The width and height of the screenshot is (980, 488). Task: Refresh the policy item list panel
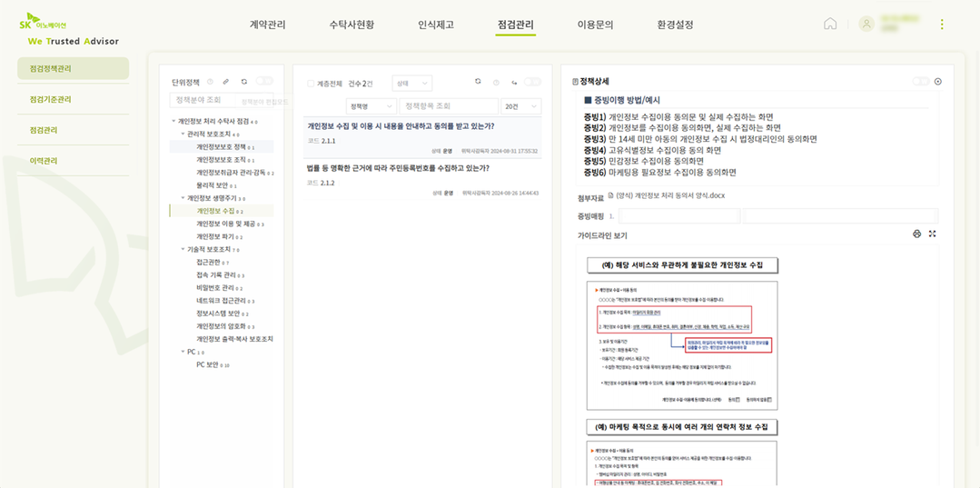click(x=478, y=82)
